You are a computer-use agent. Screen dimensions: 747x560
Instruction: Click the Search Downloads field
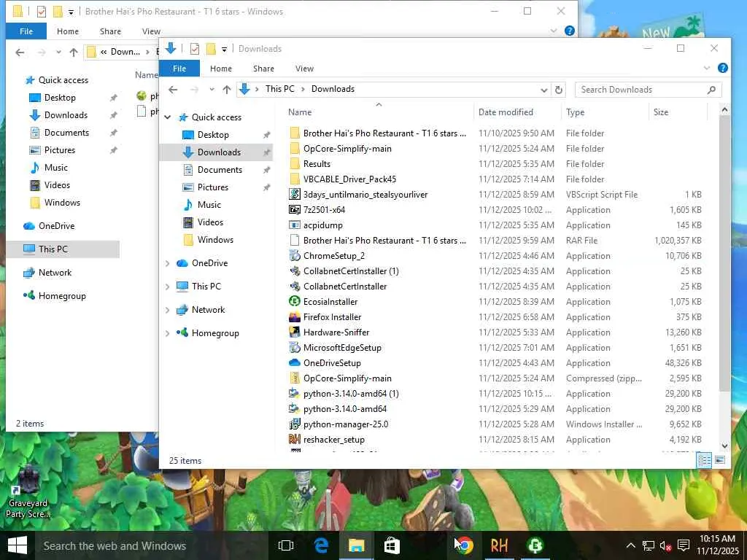click(649, 90)
